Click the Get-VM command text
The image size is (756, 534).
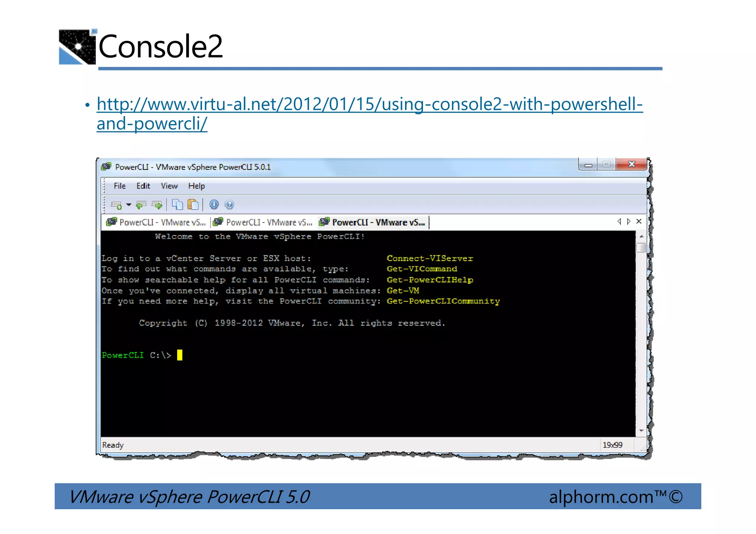click(403, 291)
